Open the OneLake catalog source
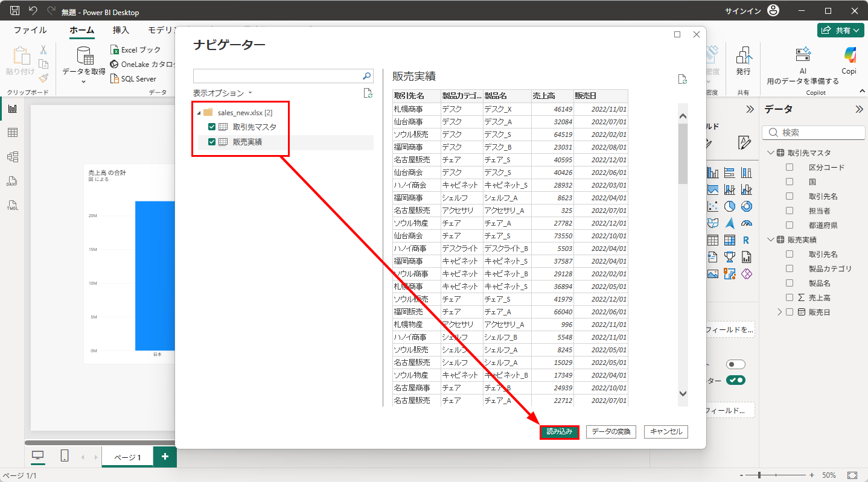Viewport: 868px width, 482px height. (144, 64)
